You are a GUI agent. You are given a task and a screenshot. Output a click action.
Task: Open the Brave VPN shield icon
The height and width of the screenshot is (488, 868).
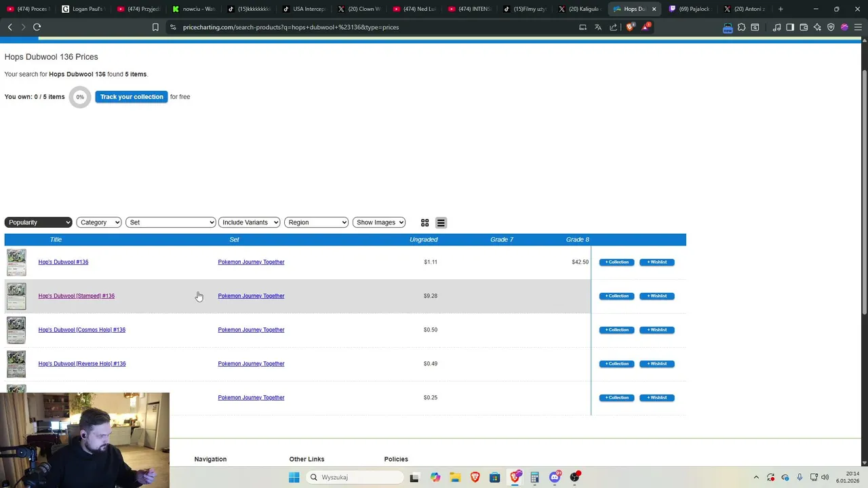click(831, 27)
